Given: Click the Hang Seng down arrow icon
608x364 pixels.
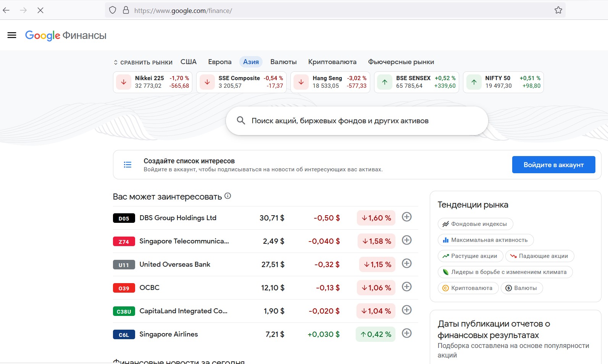Looking at the screenshot, I should pyautogui.click(x=301, y=82).
